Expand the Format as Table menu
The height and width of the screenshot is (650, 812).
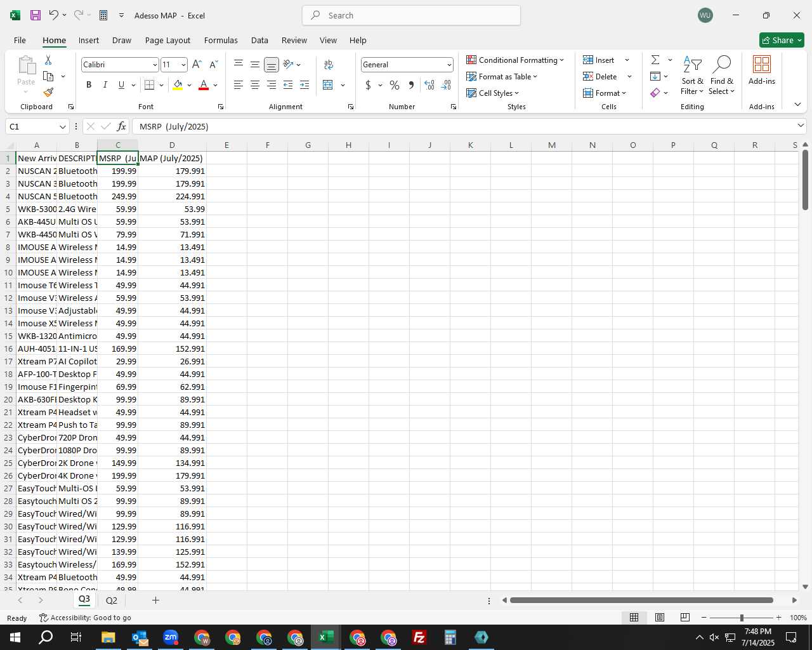502,76
